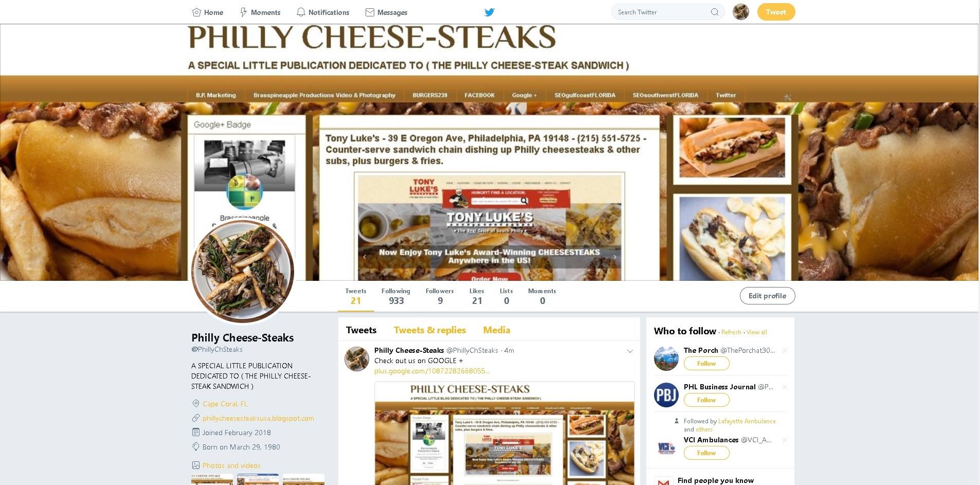Image resolution: width=980 pixels, height=485 pixels.
Task: Dismiss PHL Business Journal suggestion
Action: click(x=785, y=387)
